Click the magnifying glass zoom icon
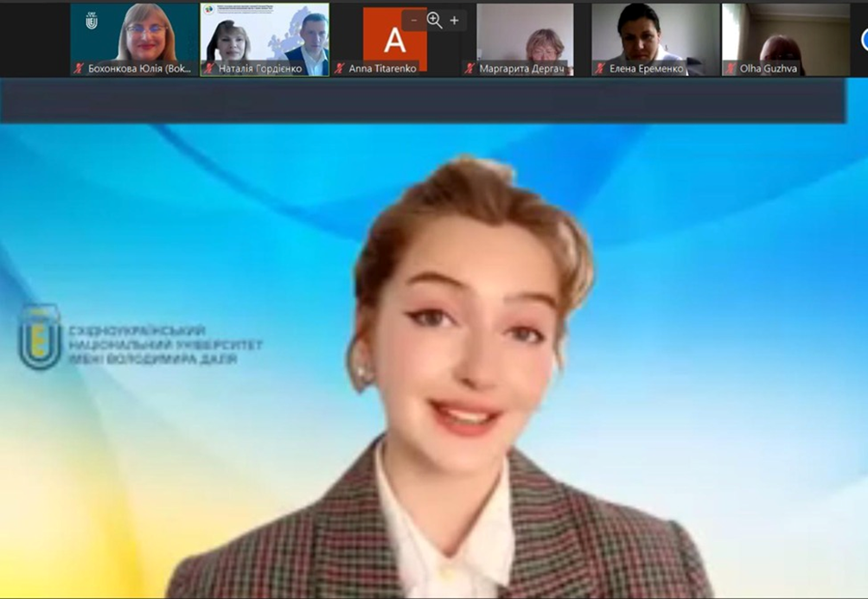 434,20
